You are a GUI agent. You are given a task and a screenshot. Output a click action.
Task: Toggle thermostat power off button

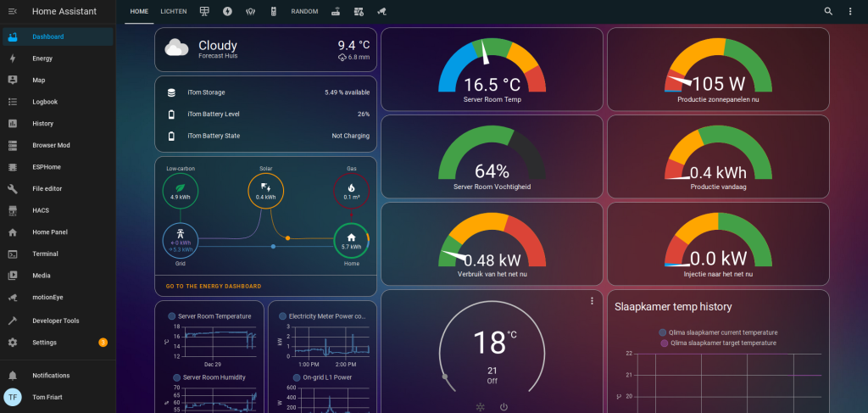pyautogui.click(x=504, y=406)
